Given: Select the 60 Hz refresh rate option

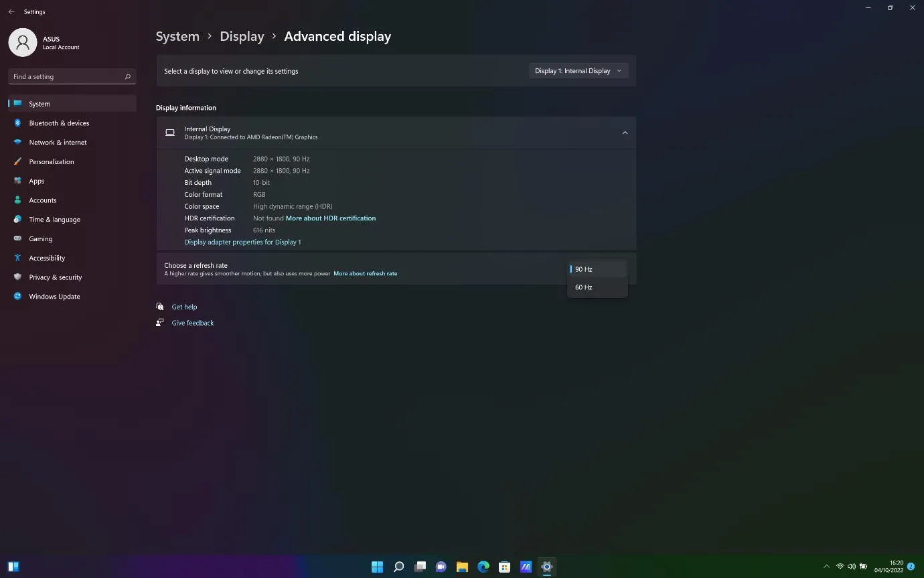Looking at the screenshot, I should [x=584, y=287].
